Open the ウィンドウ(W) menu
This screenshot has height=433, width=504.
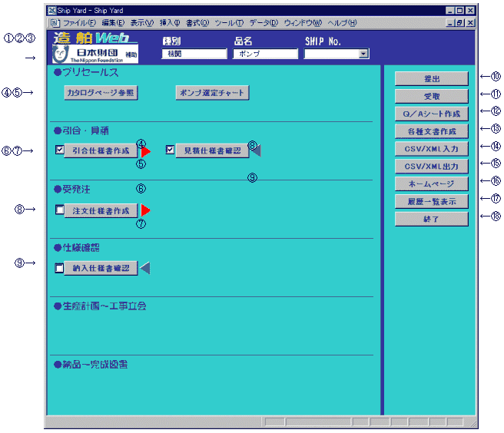click(x=303, y=23)
